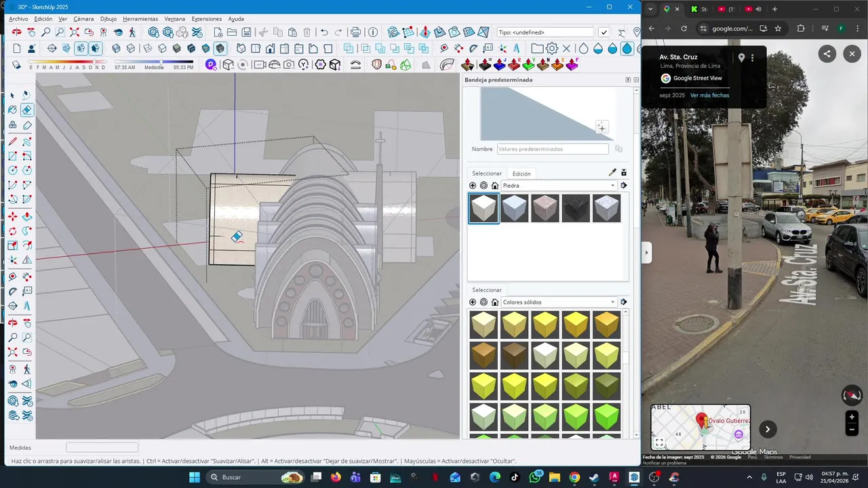Click the Ver más fechas link
Image resolution: width=868 pixels, height=488 pixels.
click(709, 96)
